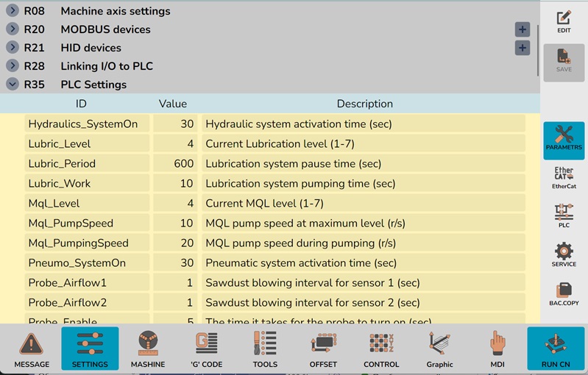Screen dimensions: 588x375
Task: Switch to the MASHINE screen
Action: pos(148,349)
